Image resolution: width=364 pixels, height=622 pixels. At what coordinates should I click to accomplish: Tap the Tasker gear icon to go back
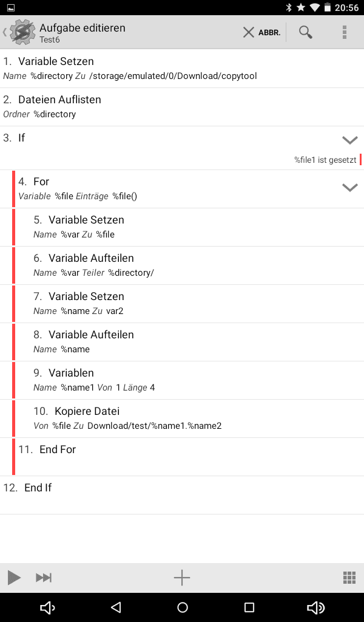tap(22, 32)
